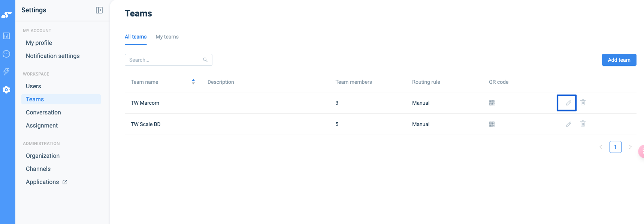
Task: Open the reports chart icon
Action: [6, 36]
